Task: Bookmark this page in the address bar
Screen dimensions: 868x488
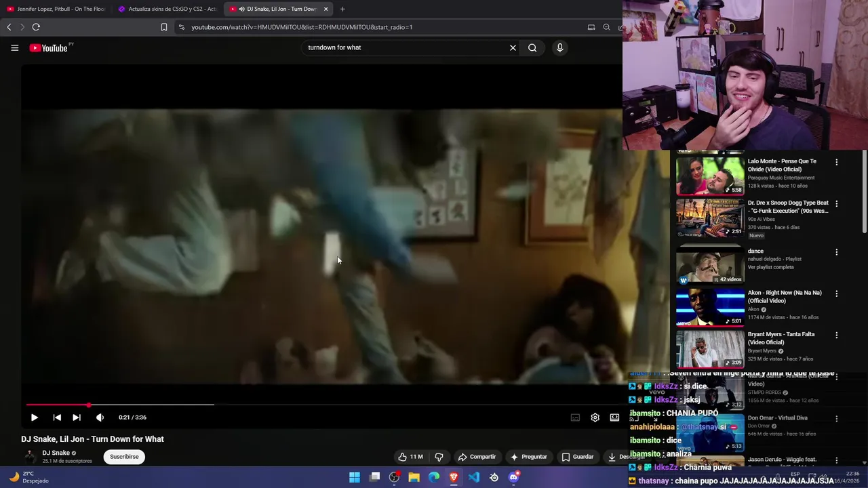Action: tap(163, 27)
